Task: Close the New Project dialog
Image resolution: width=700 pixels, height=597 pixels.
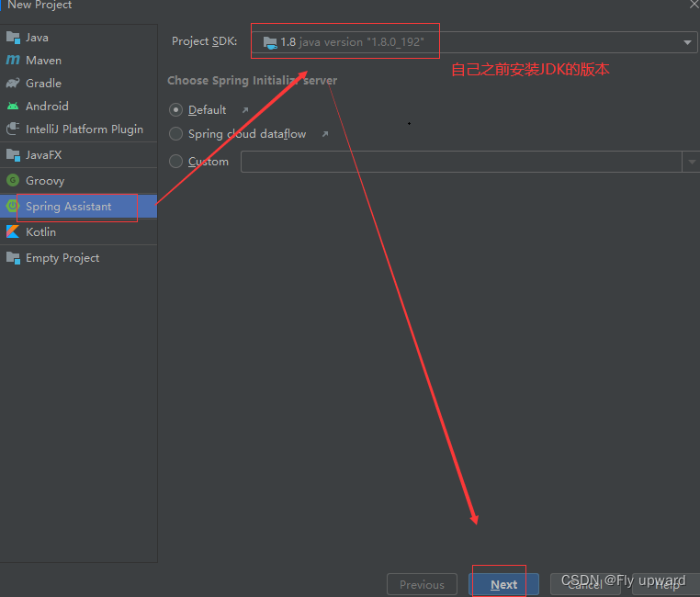Action: tap(694, 5)
